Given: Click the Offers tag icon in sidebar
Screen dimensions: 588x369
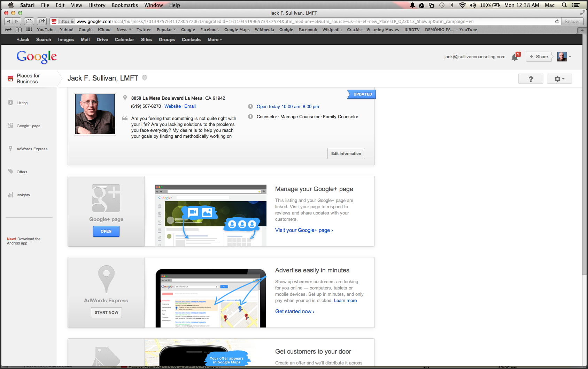Looking at the screenshot, I should [10, 171].
